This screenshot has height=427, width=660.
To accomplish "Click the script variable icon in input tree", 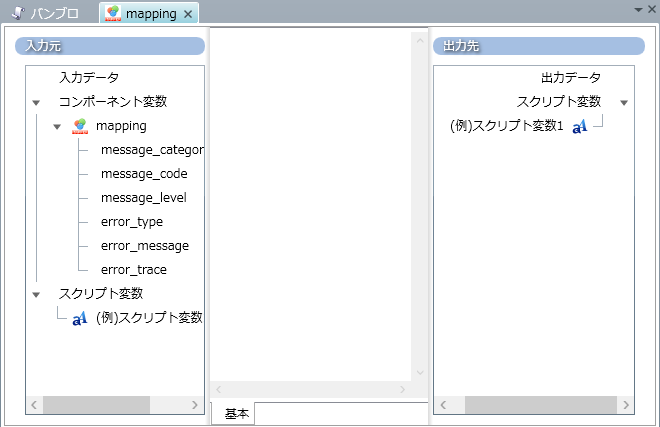I will pyautogui.click(x=80, y=318).
